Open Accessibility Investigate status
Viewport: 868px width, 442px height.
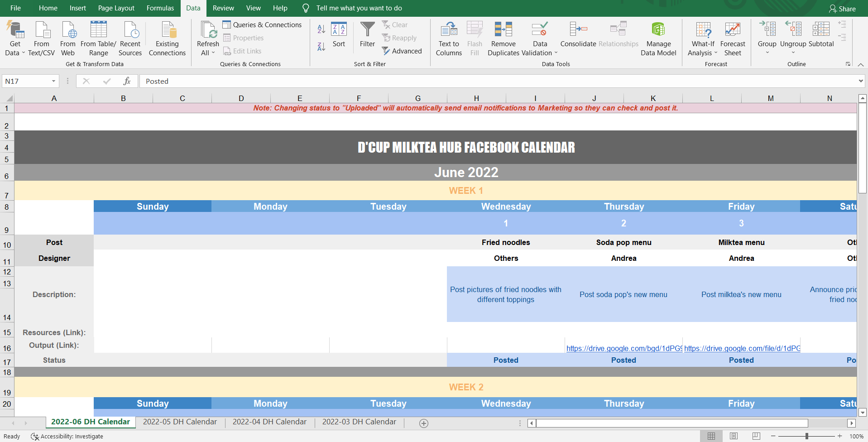pos(67,437)
